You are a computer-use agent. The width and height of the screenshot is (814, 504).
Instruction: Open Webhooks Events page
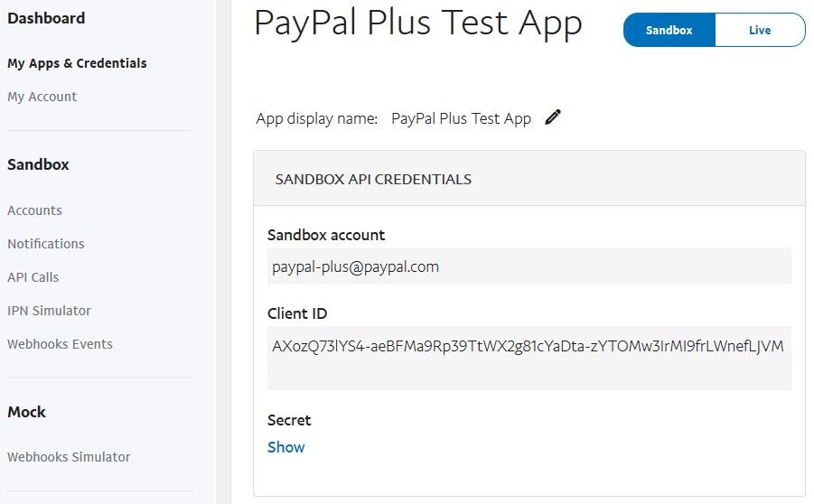tap(61, 343)
